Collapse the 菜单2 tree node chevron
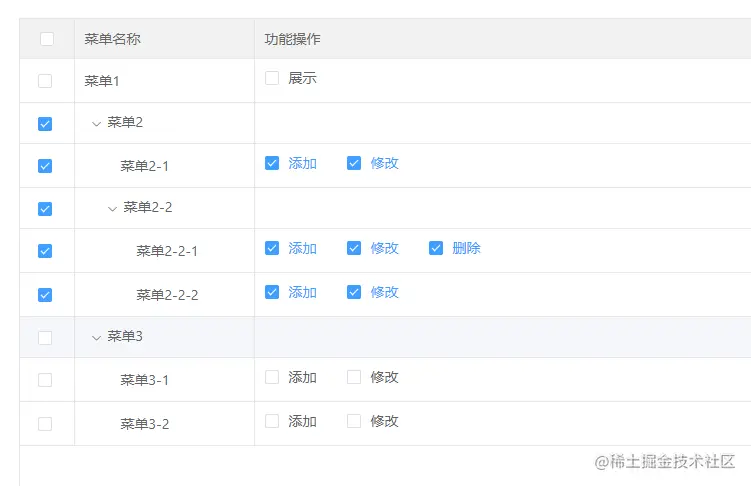 tap(96, 124)
